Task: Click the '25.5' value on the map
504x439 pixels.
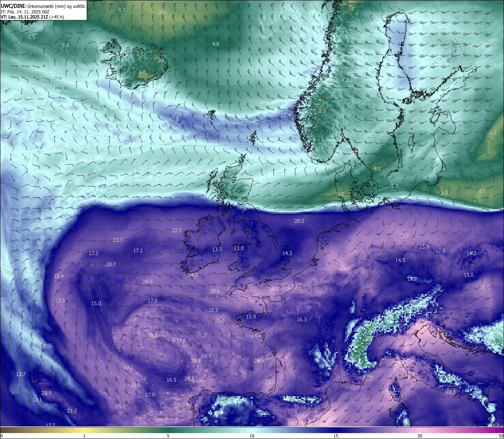Action: (x=220, y=321)
